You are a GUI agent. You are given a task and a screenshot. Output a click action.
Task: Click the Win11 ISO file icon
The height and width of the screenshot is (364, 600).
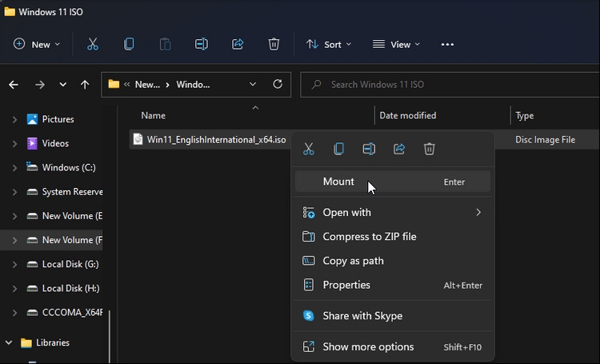coord(138,139)
